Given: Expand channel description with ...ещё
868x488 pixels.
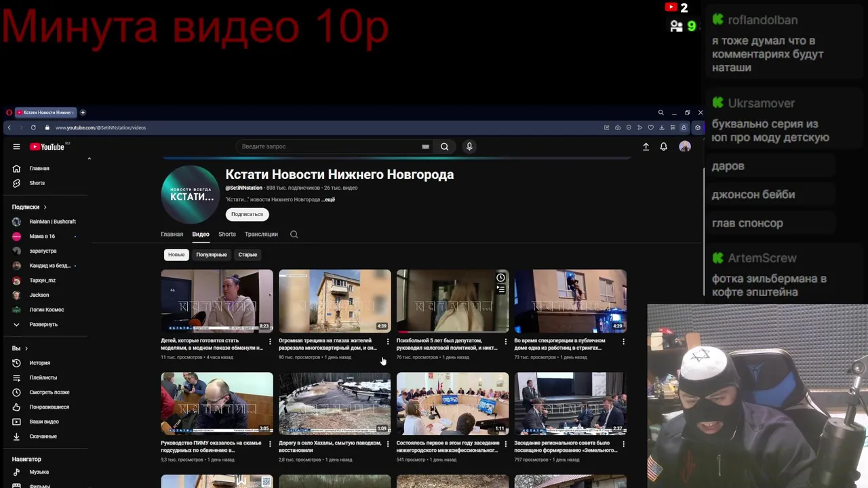Looking at the screenshot, I should pos(328,200).
